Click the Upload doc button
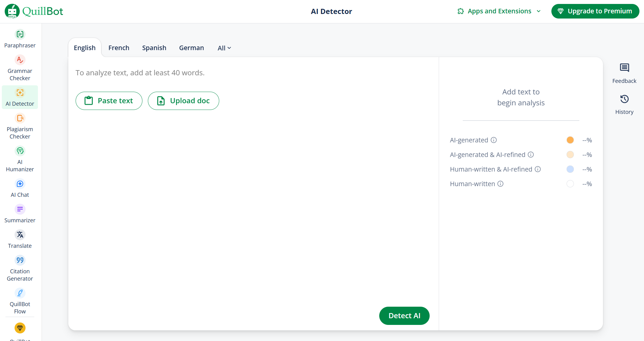The image size is (644, 341). click(183, 101)
